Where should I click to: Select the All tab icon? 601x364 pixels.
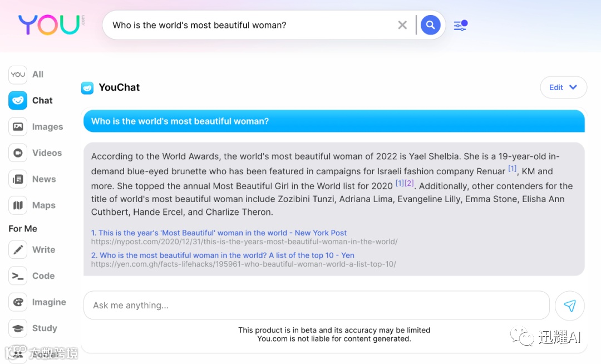pos(18,75)
